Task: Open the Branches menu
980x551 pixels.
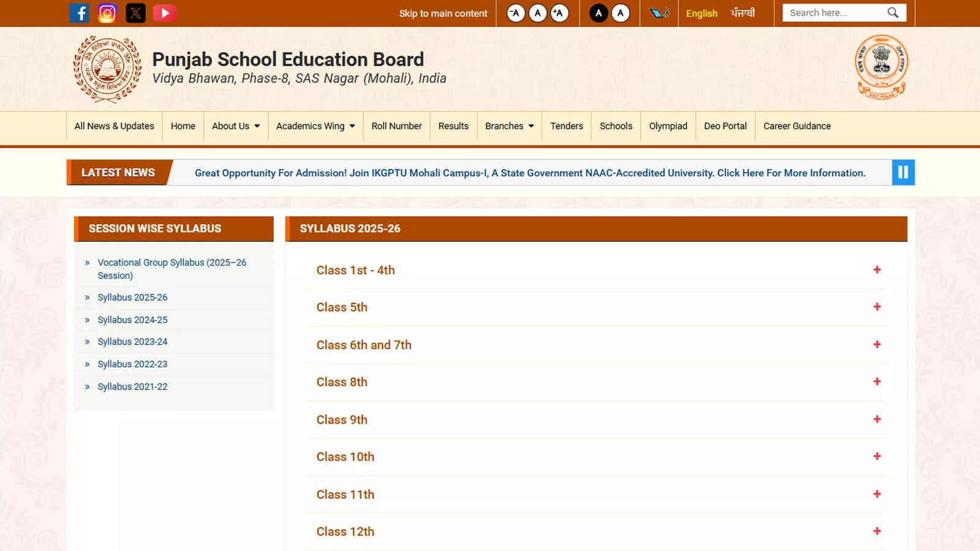Action: click(x=509, y=126)
